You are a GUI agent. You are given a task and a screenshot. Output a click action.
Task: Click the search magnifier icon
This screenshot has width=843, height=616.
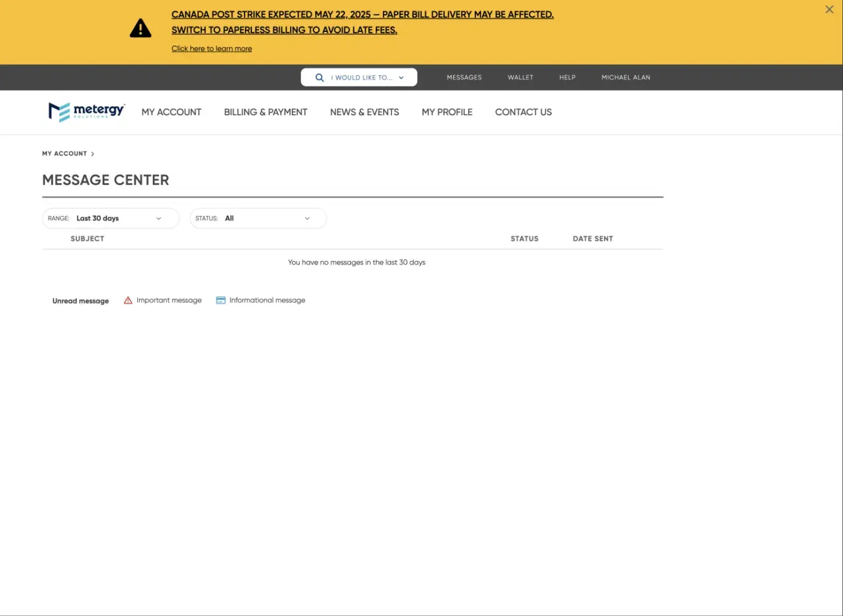(x=319, y=78)
